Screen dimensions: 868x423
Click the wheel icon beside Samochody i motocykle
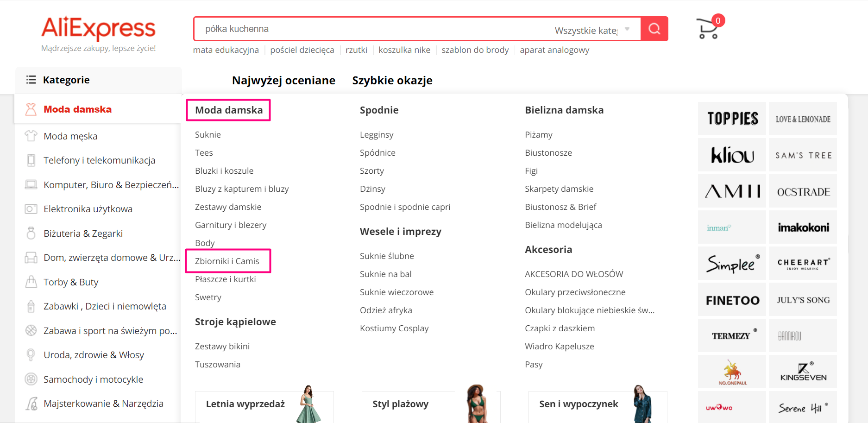pyautogui.click(x=31, y=379)
